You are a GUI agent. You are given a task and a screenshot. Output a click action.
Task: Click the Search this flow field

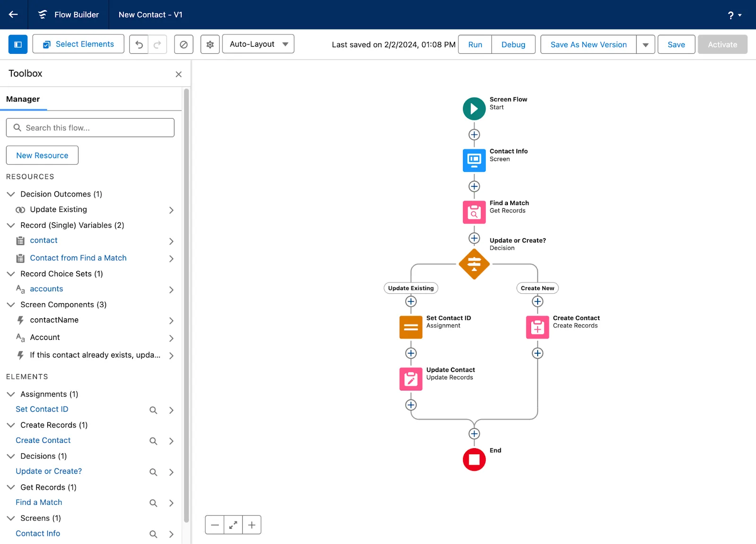tap(90, 127)
